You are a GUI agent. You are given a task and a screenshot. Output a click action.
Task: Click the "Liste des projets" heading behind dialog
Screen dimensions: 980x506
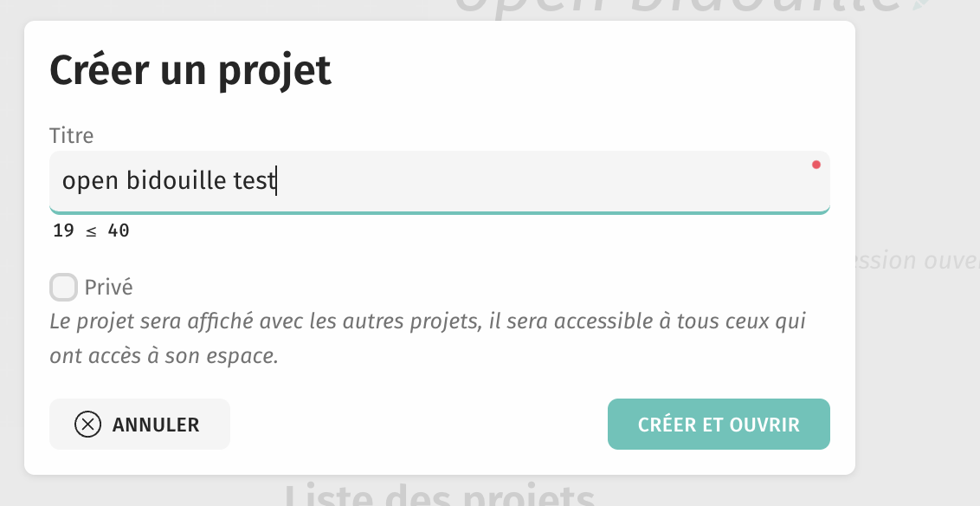pos(440,496)
